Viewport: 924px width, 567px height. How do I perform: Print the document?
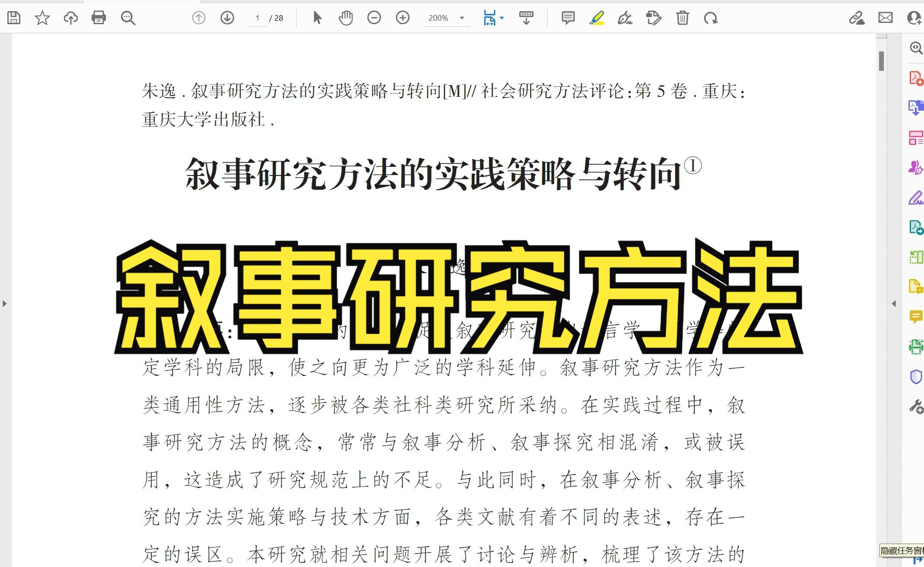(99, 18)
